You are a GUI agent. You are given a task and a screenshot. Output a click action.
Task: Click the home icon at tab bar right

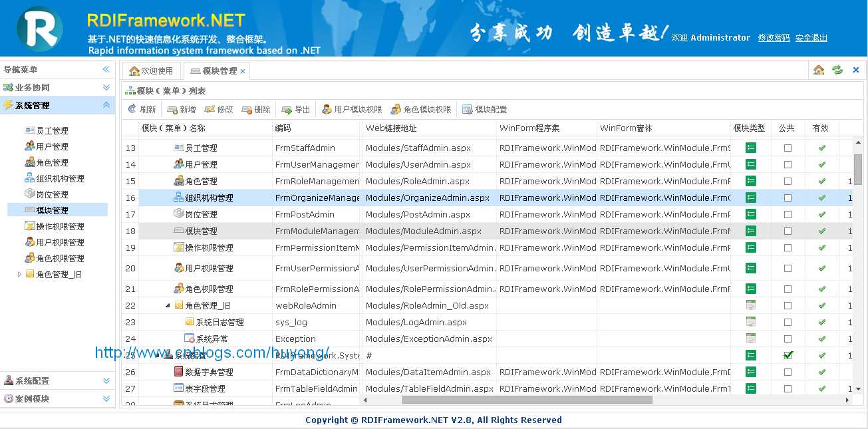pos(819,70)
